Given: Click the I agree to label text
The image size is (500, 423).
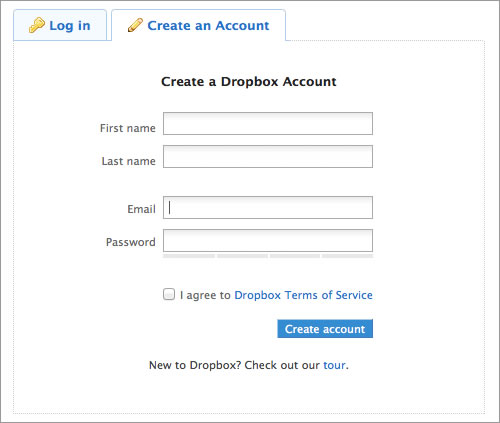Looking at the screenshot, I should [x=205, y=295].
